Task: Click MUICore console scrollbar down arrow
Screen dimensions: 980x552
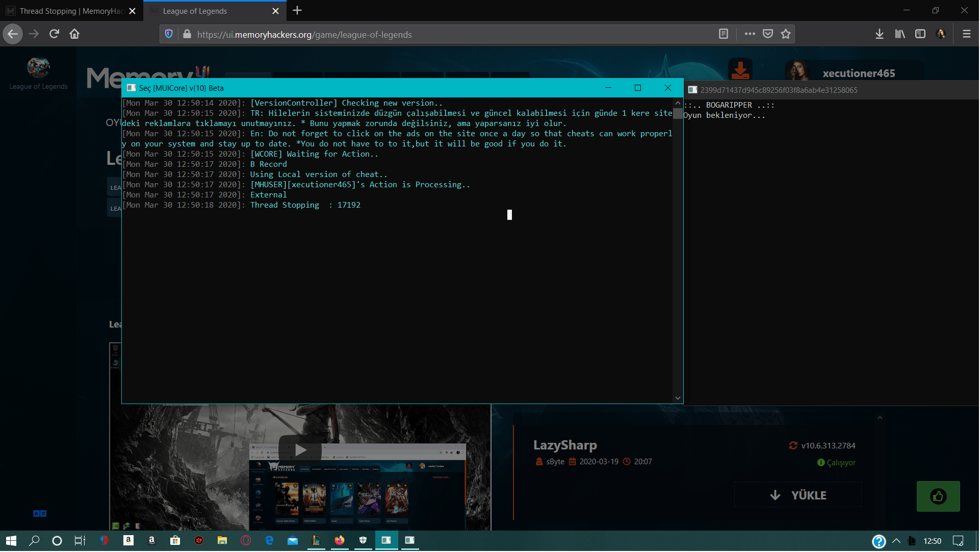Action: point(678,398)
